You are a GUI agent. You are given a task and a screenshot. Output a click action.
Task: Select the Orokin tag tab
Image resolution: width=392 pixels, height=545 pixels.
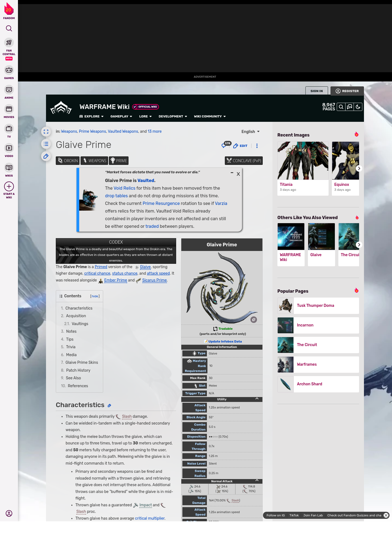click(68, 161)
